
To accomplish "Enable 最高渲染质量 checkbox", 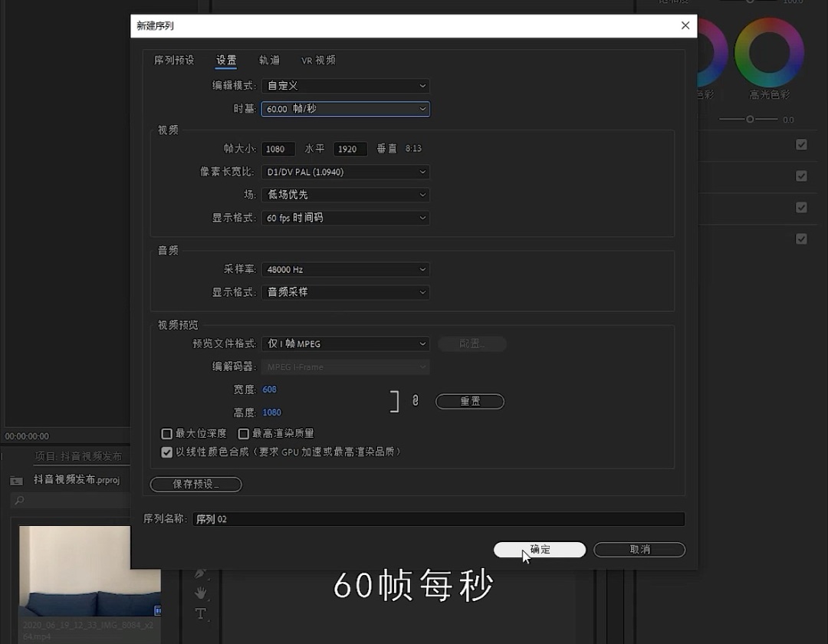I will pos(243,433).
